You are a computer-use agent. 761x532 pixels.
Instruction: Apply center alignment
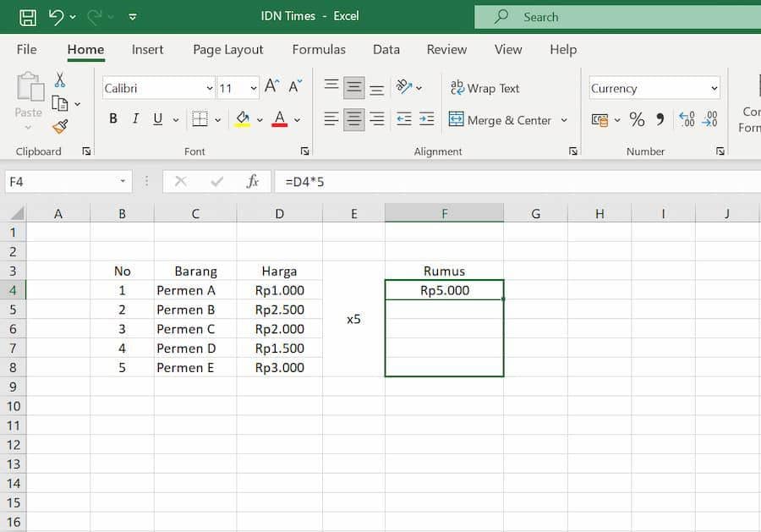click(x=353, y=119)
